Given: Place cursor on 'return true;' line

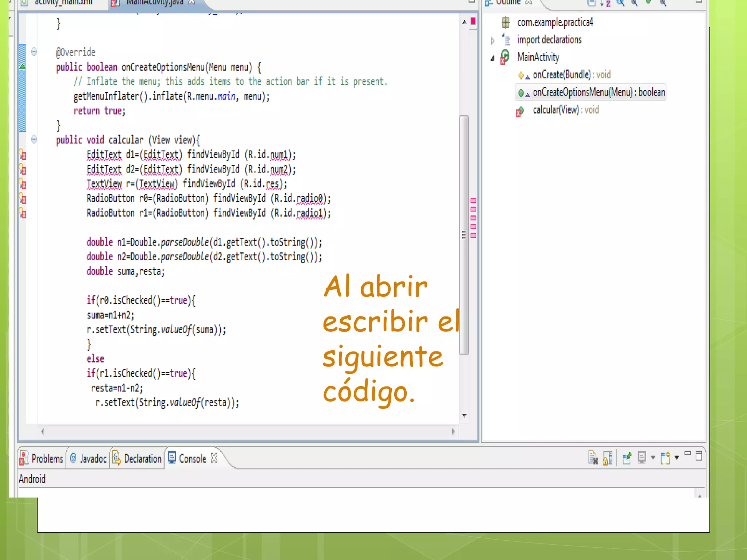Looking at the screenshot, I should [x=99, y=111].
